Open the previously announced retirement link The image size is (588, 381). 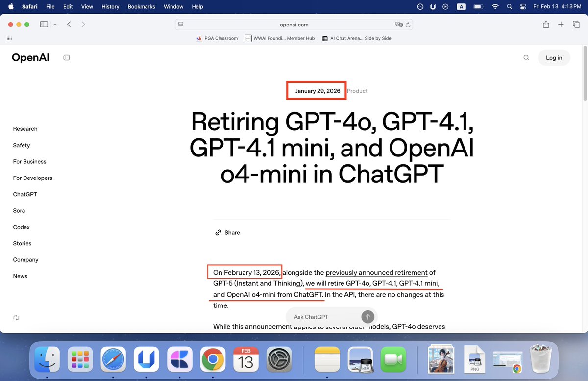click(x=376, y=272)
